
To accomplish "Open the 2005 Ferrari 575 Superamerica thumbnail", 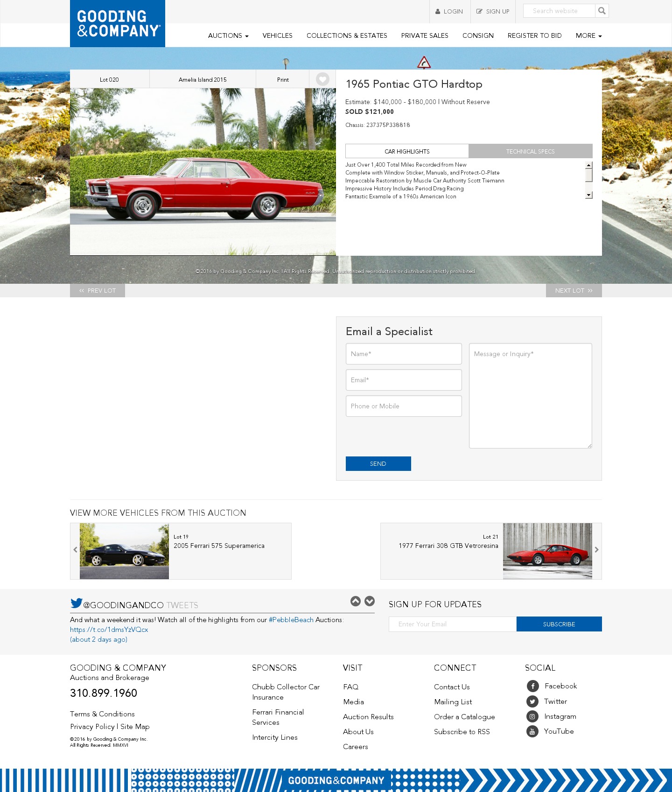I will (124, 551).
